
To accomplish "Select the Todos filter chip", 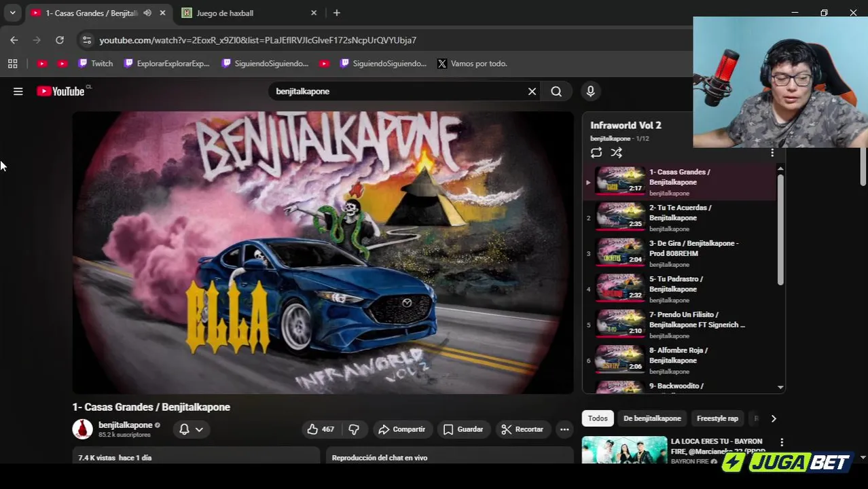I will [598, 418].
